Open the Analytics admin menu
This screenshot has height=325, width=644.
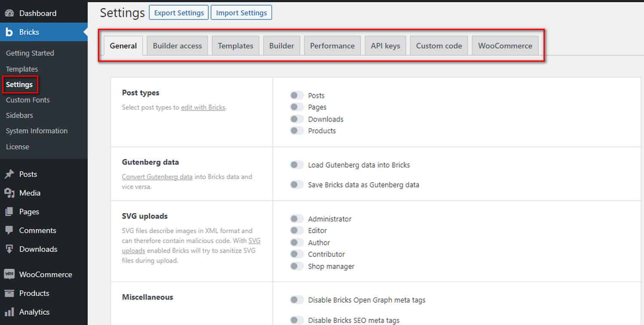(44, 312)
